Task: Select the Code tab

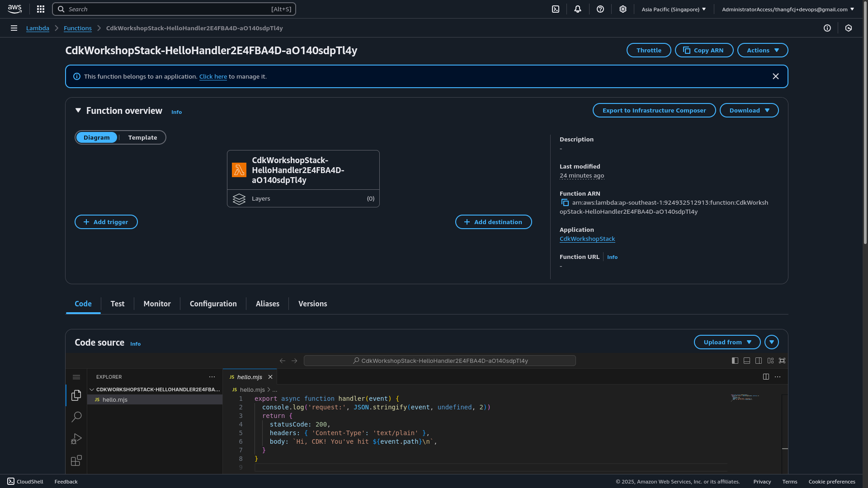Action: 83,304
